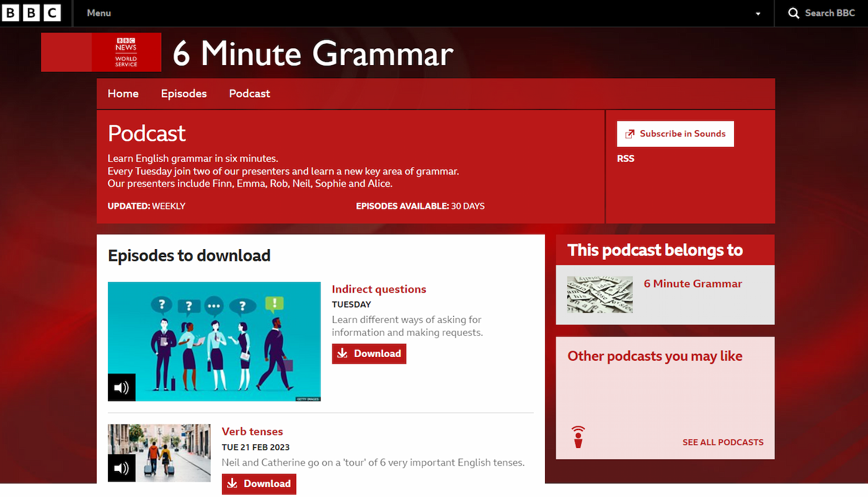868x497 pixels.
Task: Click See All Podcasts link
Action: click(x=723, y=442)
